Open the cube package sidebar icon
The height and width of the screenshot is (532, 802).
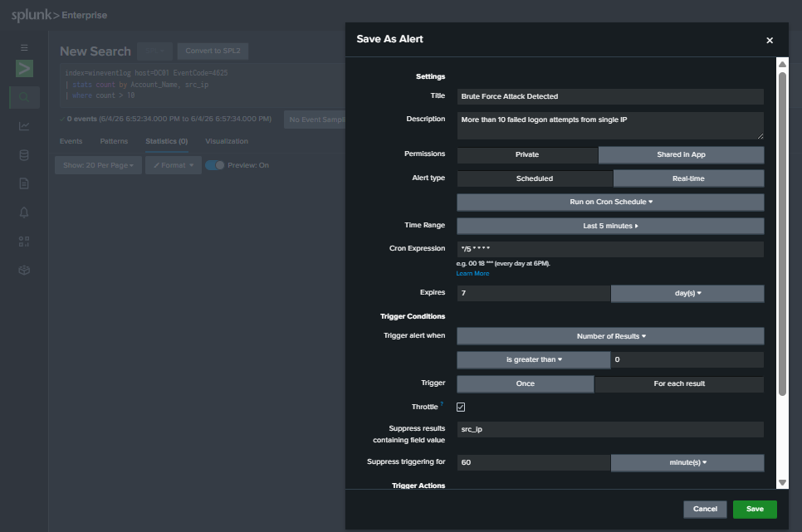(24, 270)
